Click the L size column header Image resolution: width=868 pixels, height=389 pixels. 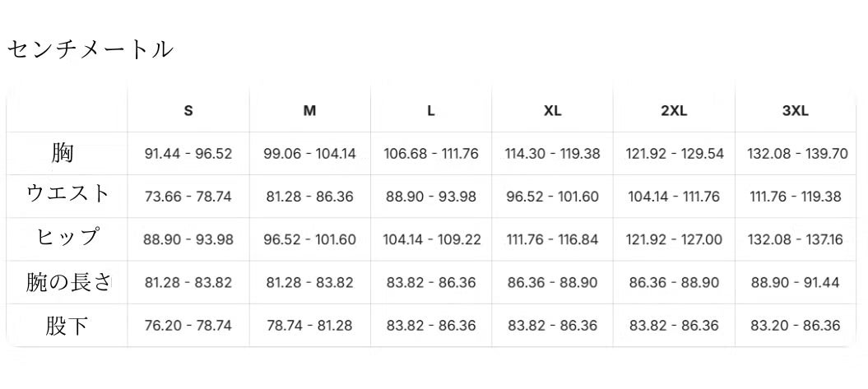[431, 111]
